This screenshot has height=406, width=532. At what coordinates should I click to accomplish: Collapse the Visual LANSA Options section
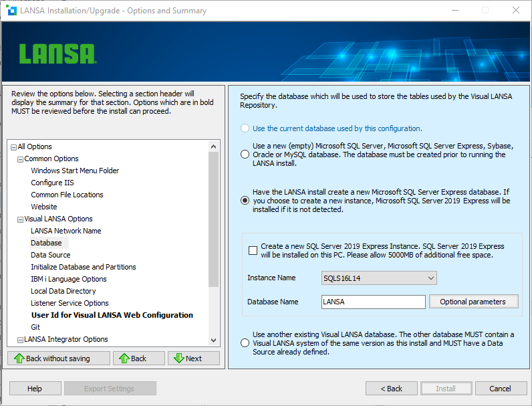20,219
